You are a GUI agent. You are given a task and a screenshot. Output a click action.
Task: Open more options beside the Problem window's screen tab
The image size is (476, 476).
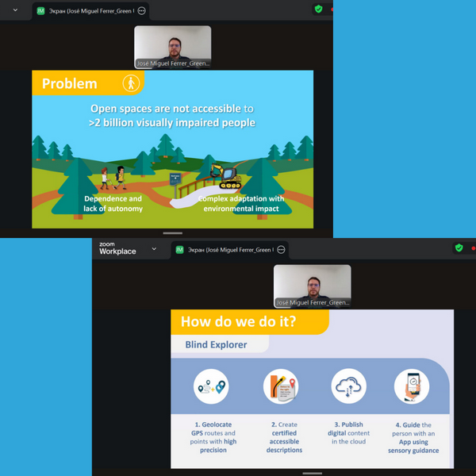point(142,11)
